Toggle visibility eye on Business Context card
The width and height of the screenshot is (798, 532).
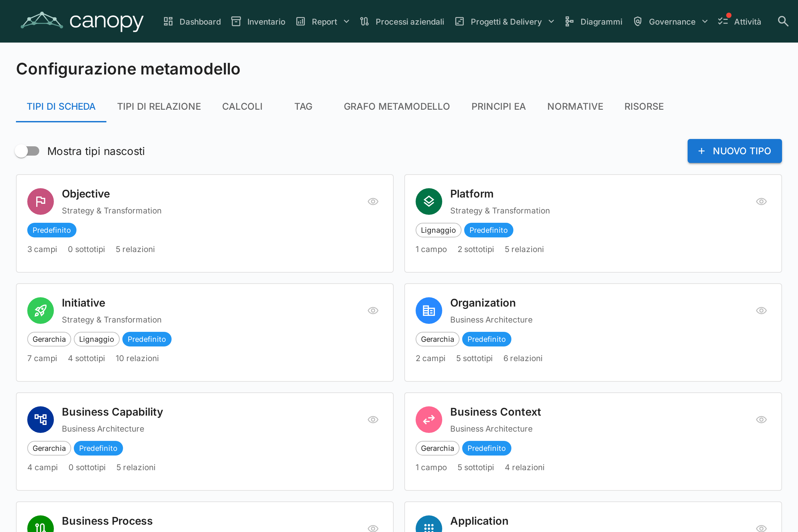(x=761, y=420)
